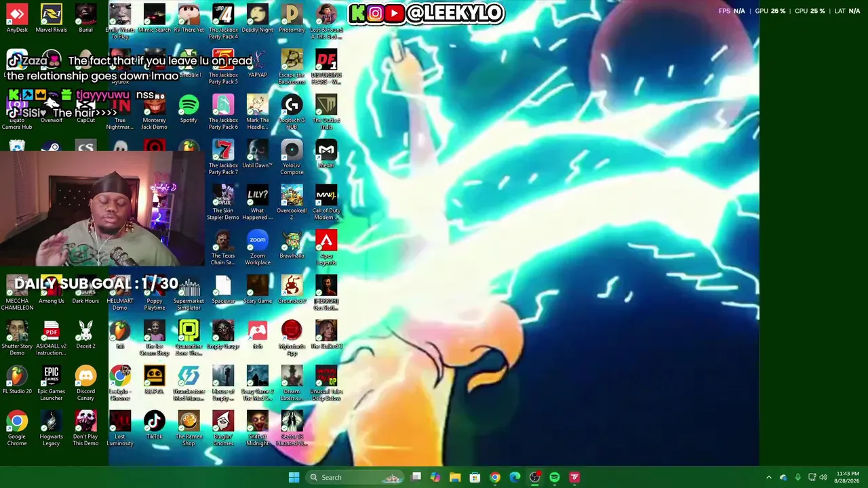Open Copilot from the taskbar
Screen dimensions: 868x488
point(435,477)
